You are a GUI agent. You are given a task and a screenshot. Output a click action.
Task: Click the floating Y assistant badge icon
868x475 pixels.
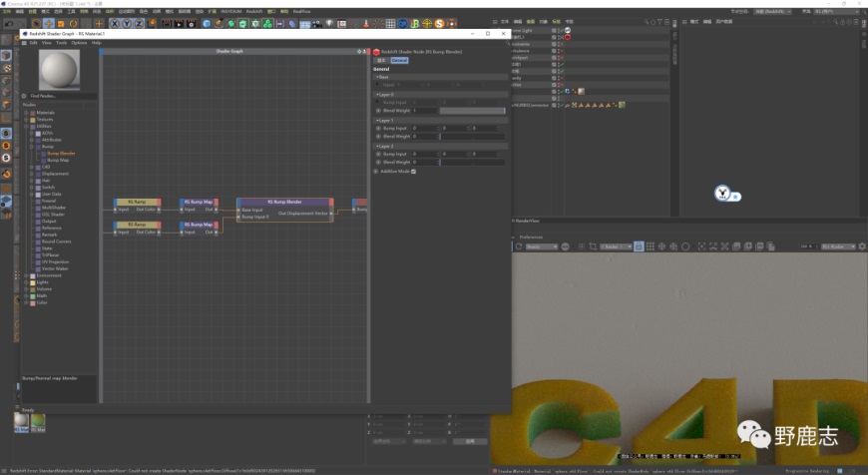722,193
